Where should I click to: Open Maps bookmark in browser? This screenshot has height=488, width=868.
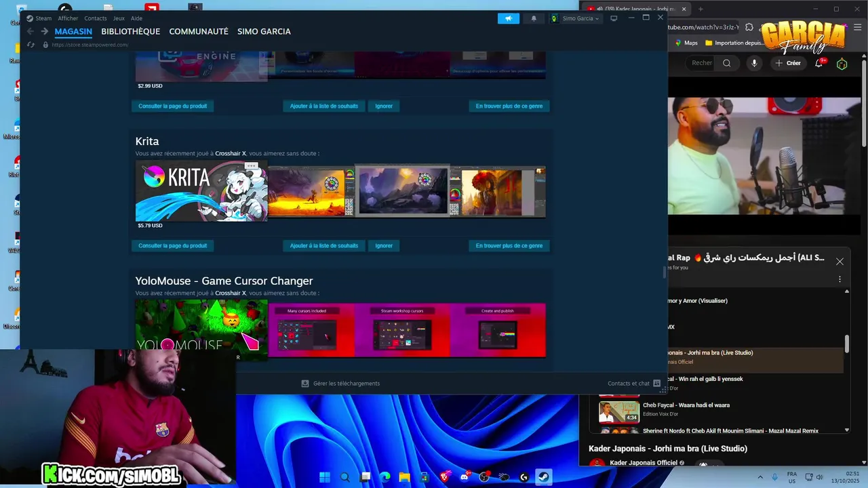coord(686,43)
